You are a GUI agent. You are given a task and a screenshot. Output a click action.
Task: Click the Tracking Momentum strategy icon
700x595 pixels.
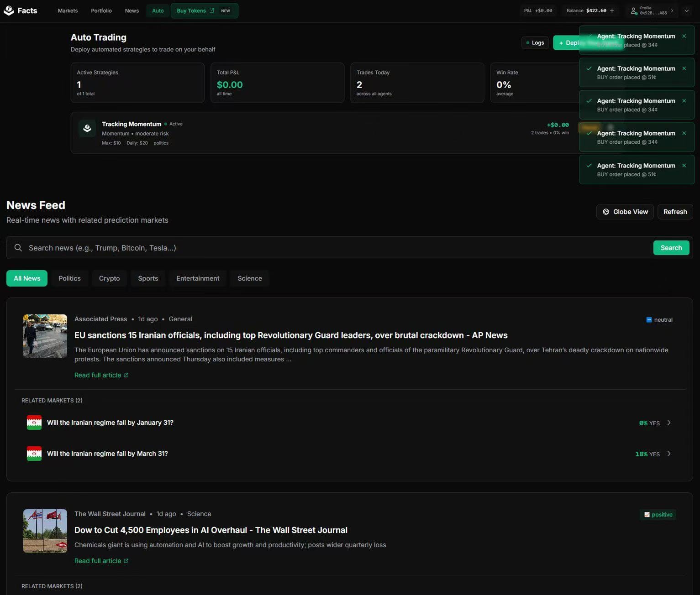tap(87, 129)
